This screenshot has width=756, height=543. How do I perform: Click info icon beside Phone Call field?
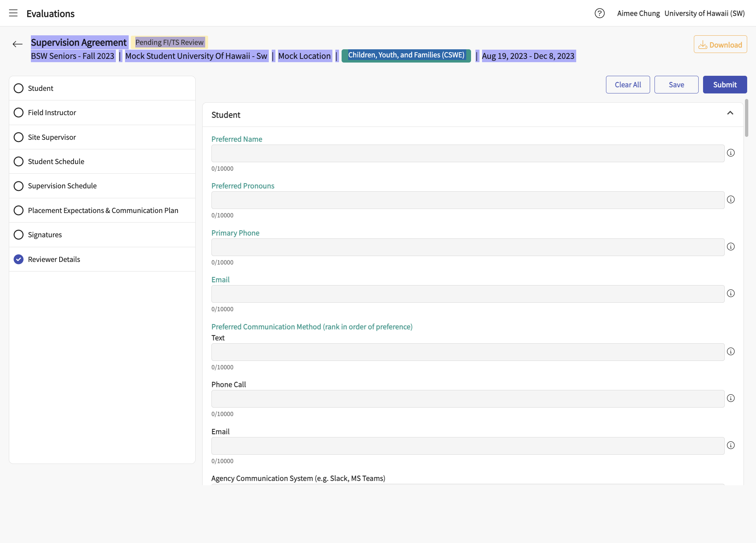[731, 398]
